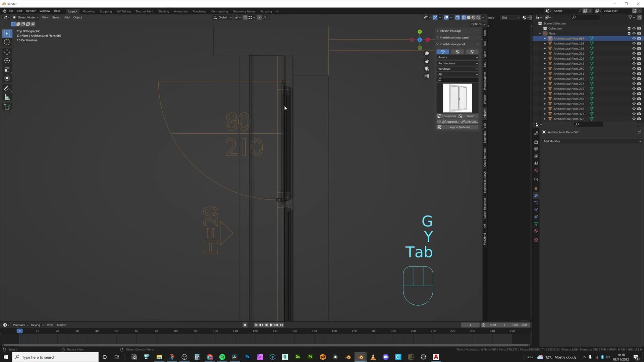The image size is (644, 362).
Task: Open the Physics properties tab
Action: coord(536,209)
